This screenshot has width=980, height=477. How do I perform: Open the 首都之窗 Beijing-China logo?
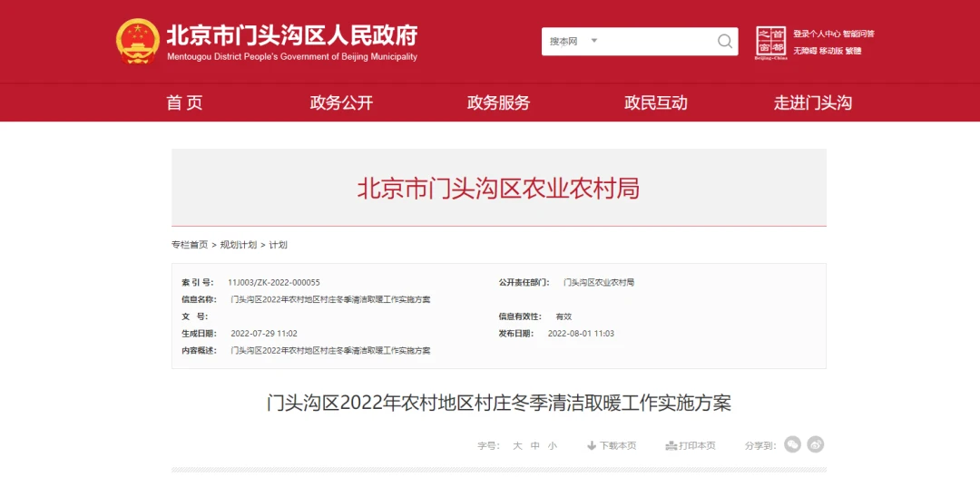(x=770, y=43)
